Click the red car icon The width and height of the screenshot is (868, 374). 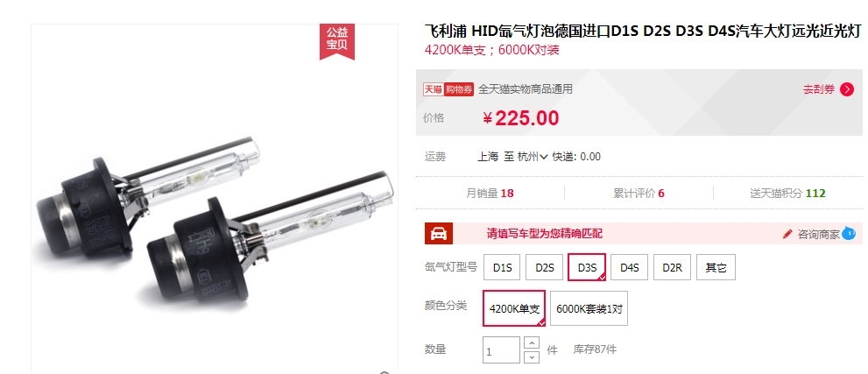click(439, 234)
